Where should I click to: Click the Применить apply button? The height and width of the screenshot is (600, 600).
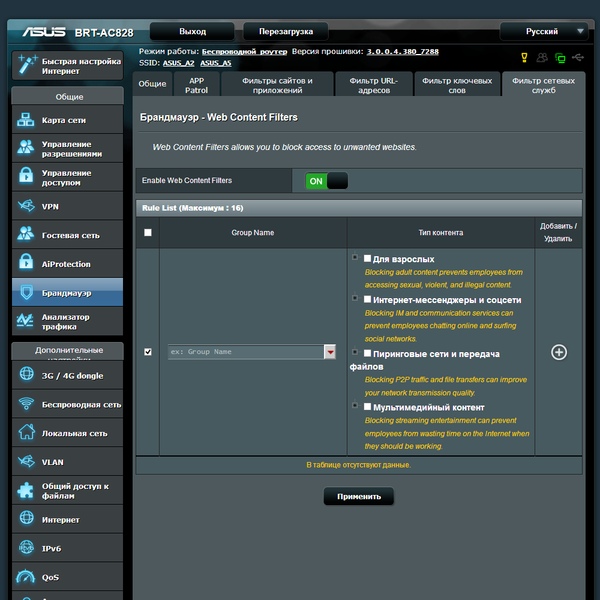(x=359, y=496)
